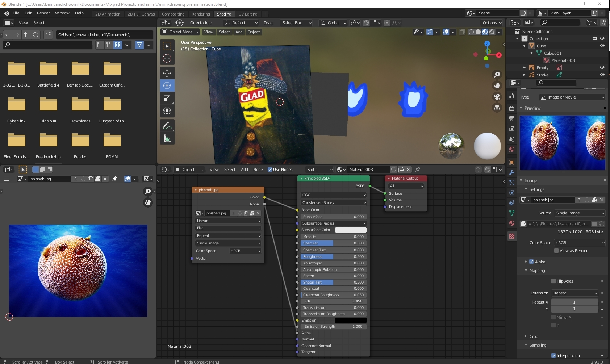This screenshot has width=610, height=364.
Task: Open the Object Mode dropdown
Action: 180,32
